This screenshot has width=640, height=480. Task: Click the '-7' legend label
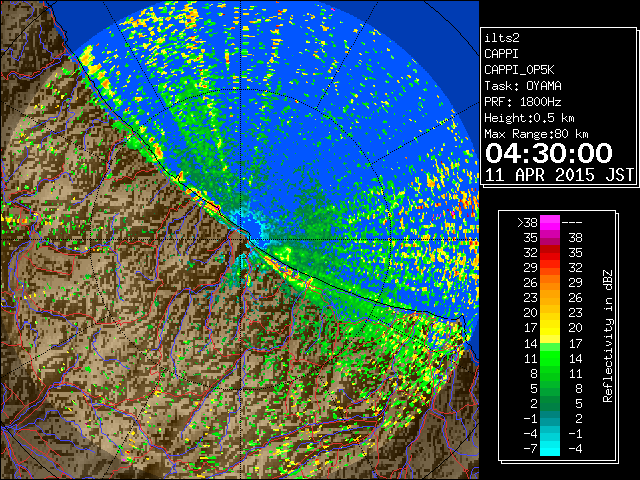click(x=530, y=449)
